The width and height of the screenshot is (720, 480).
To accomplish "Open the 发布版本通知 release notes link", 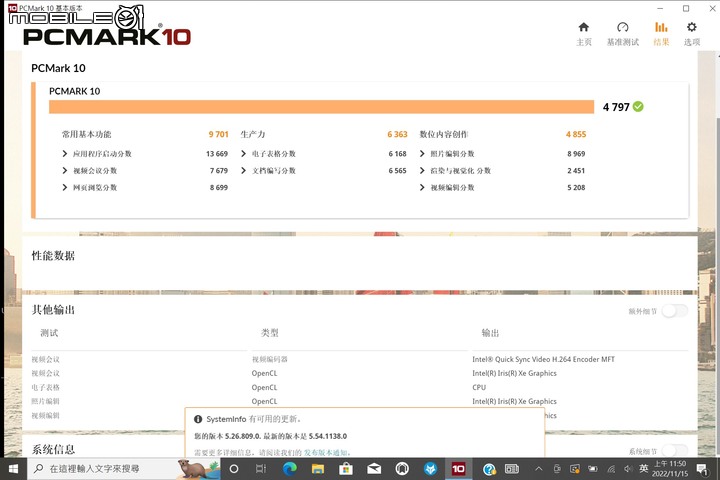I will 327,452.
